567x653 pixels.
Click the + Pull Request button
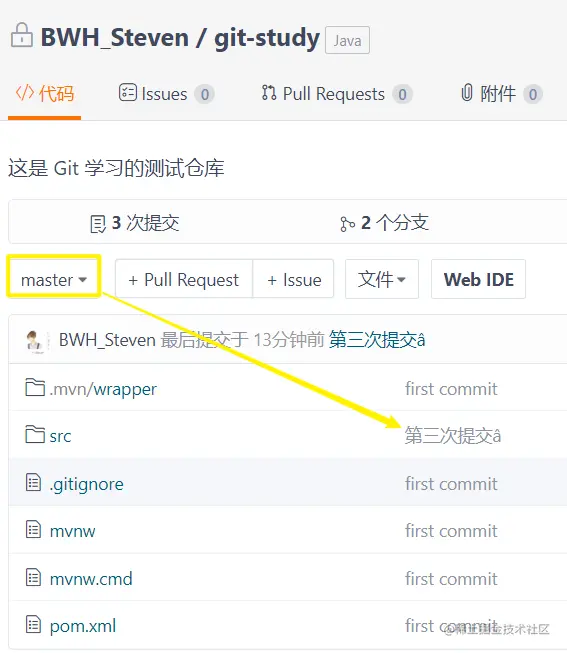pyautogui.click(x=184, y=279)
